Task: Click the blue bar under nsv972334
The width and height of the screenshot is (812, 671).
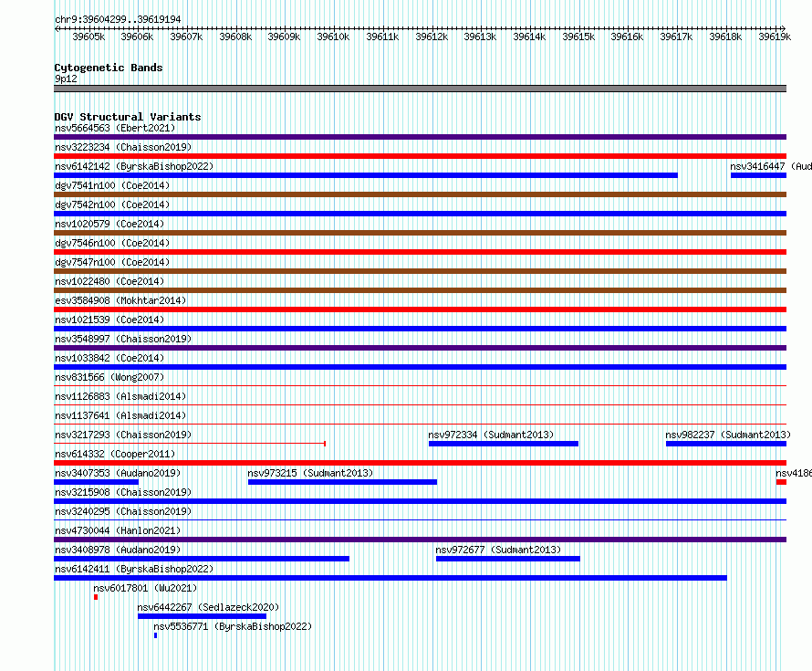Action: click(x=504, y=444)
